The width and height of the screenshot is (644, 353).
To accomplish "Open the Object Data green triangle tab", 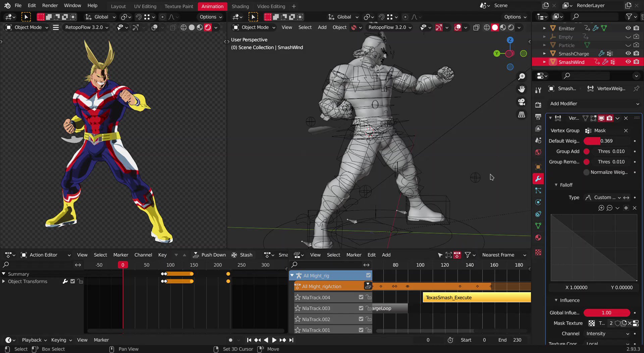I will coord(538,226).
